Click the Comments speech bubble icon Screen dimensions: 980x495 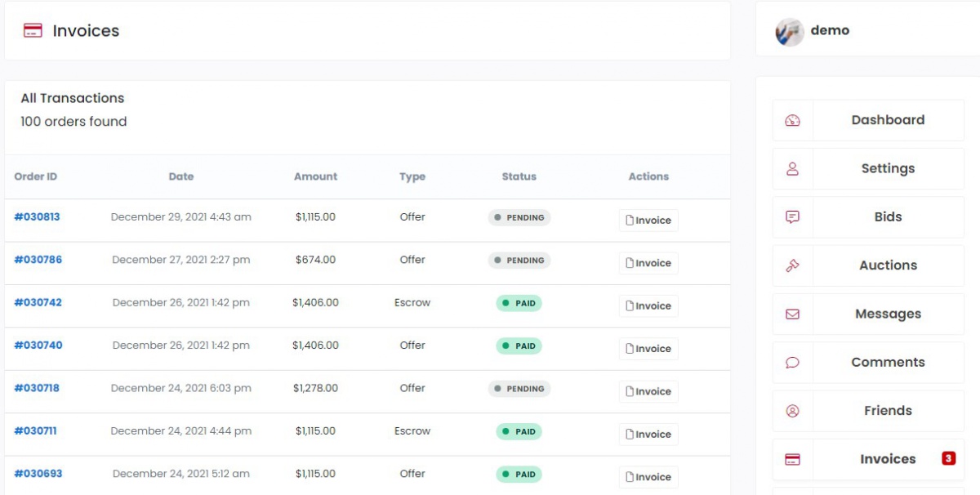coord(792,363)
